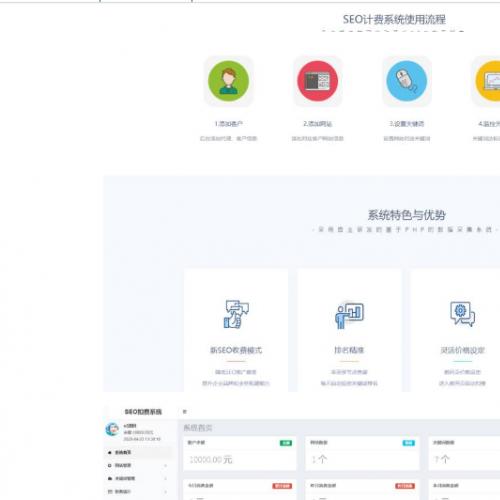
Task: Click the gear chat 灵活价格设定 icon
Action: (462, 314)
